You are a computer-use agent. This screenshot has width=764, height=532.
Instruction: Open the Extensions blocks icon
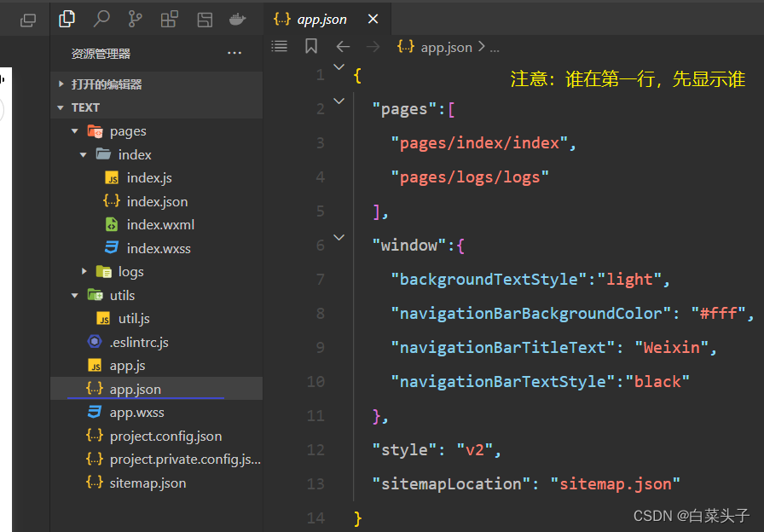(x=169, y=20)
